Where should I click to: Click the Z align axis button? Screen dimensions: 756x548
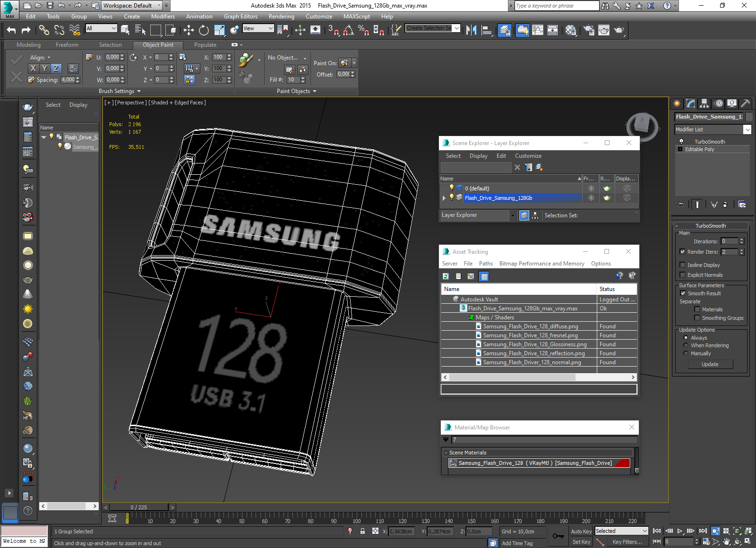point(56,68)
